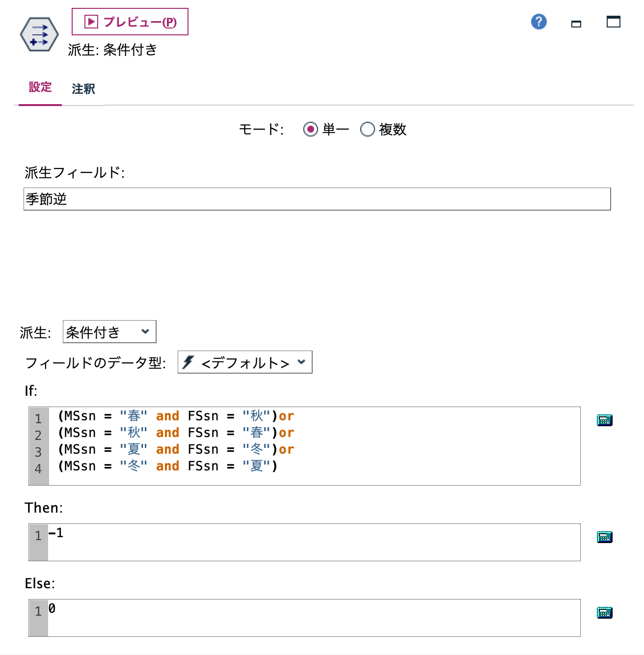Switch to the 設定 tab

click(x=40, y=87)
